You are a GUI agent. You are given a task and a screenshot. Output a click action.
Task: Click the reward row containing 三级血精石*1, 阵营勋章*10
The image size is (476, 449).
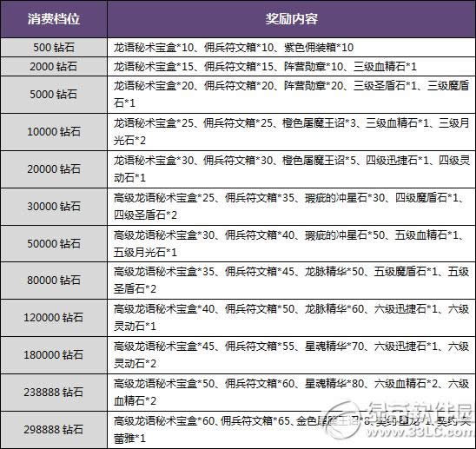click(x=292, y=67)
